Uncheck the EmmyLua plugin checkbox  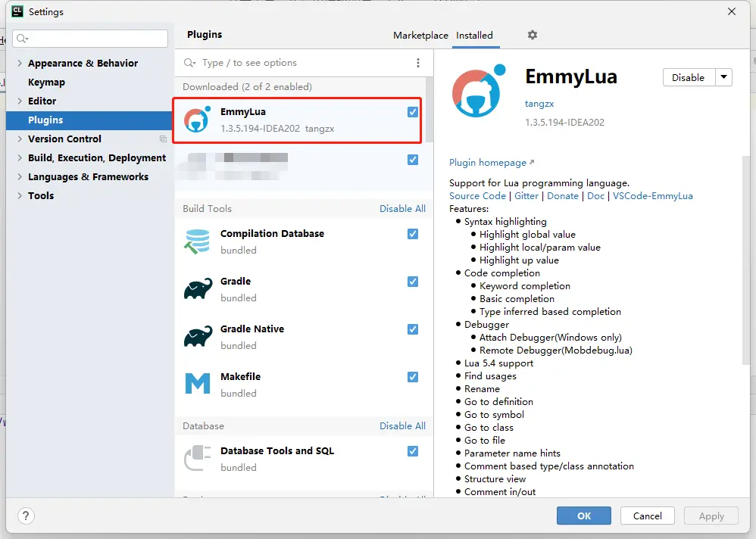click(413, 112)
